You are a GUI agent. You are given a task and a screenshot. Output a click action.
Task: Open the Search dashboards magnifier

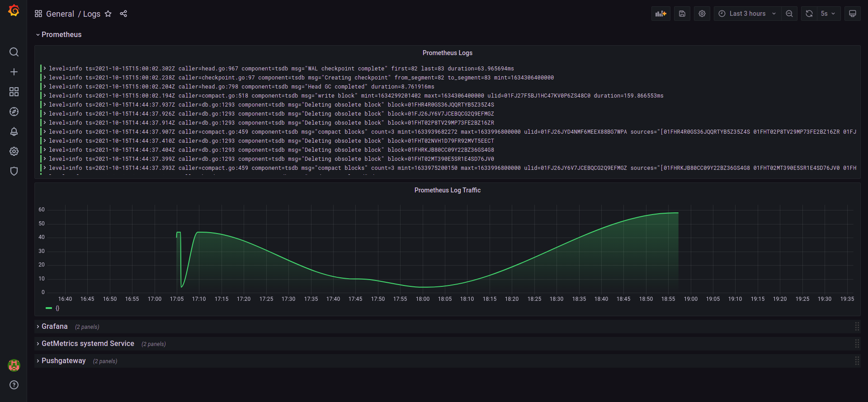(14, 52)
